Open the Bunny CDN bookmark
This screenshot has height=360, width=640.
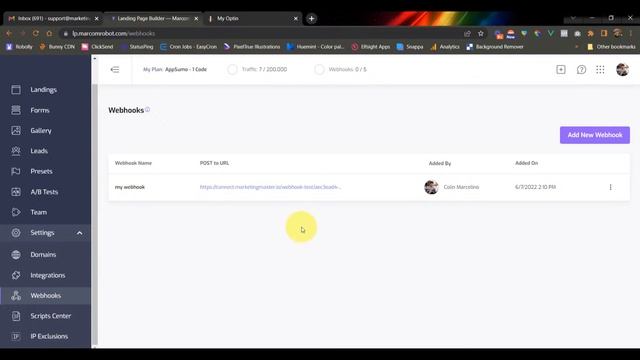57,47
